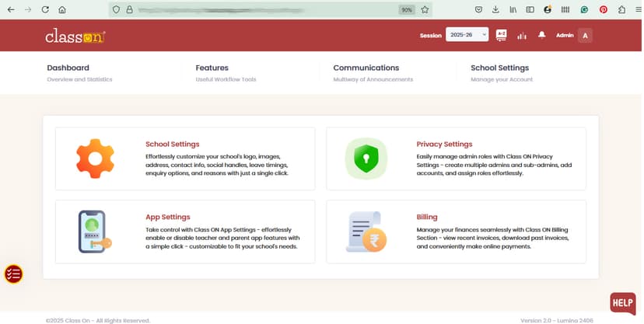
Task: Click the School Settings card description text
Action: (x=217, y=165)
